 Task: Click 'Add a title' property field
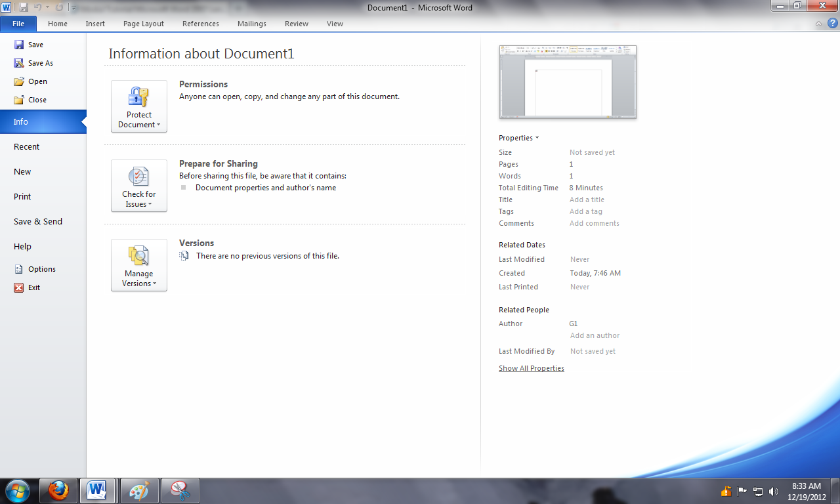587,199
